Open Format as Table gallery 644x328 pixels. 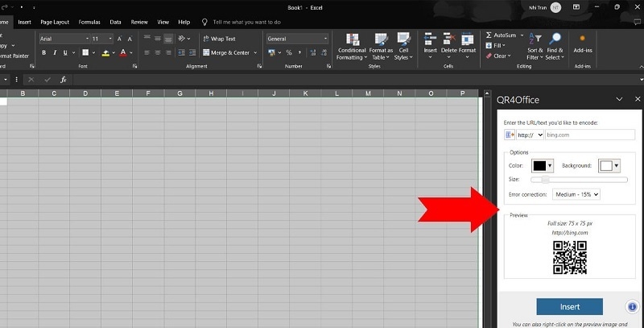(381, 39)
